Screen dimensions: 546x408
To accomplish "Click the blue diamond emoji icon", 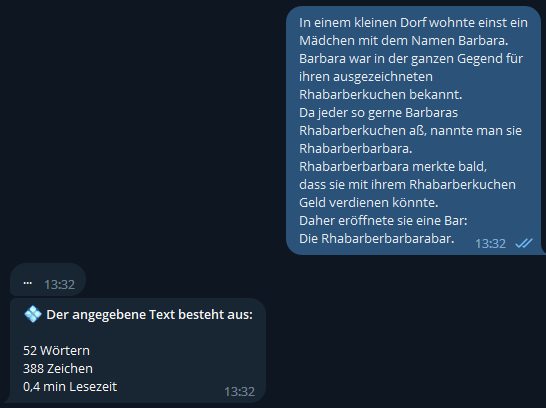I will click(33, 314).
